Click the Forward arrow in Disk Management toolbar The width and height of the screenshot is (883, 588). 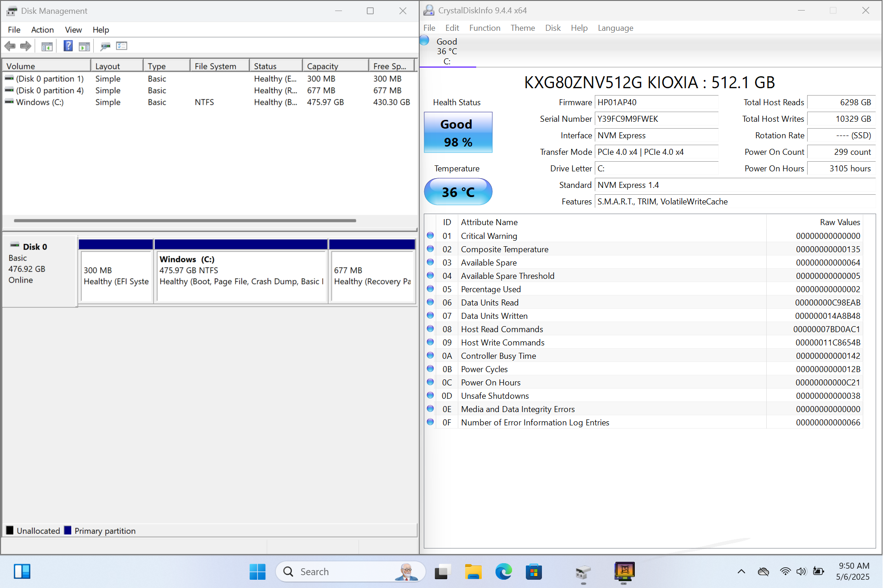click(26, 46)
